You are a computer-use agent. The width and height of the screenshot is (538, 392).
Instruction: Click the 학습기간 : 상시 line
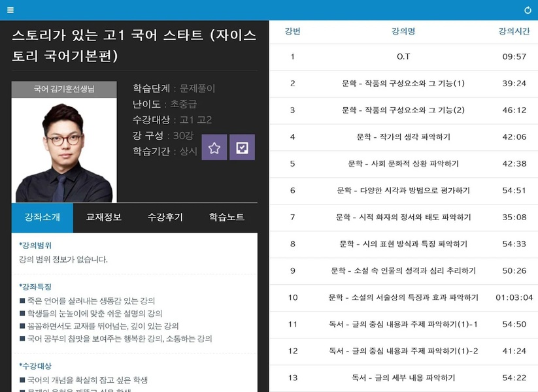pyautogui.click(x=165, y=151)
